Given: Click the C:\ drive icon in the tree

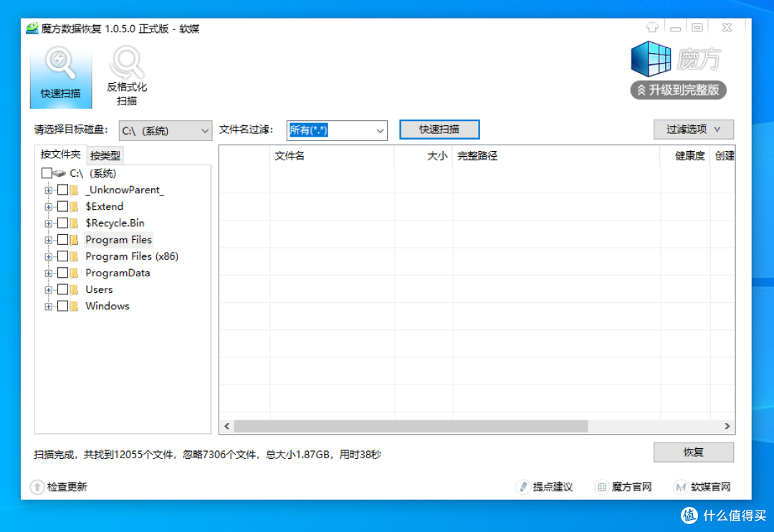Looking at the screenshot, I should pos(59,173).
